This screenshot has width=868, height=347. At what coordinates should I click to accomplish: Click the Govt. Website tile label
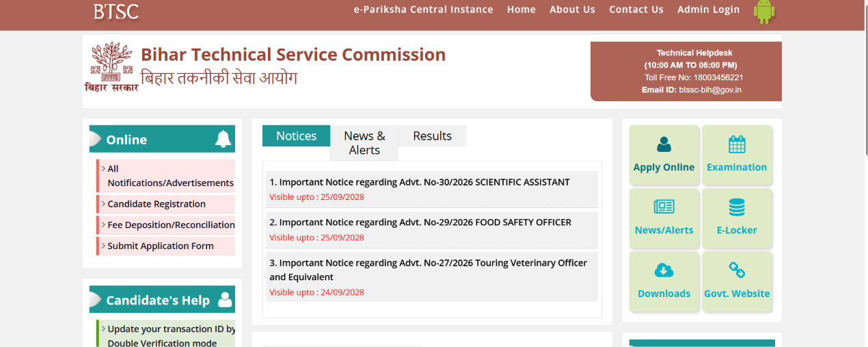point(737,293)
